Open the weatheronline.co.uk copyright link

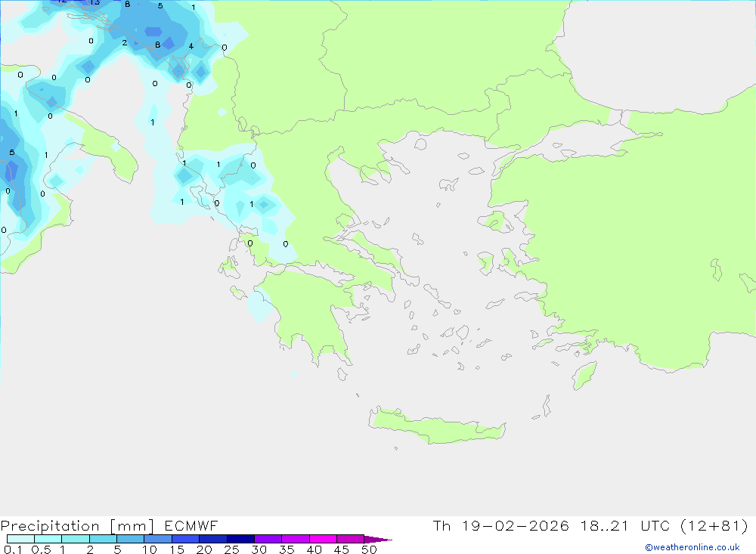click(x=692, y=547)
